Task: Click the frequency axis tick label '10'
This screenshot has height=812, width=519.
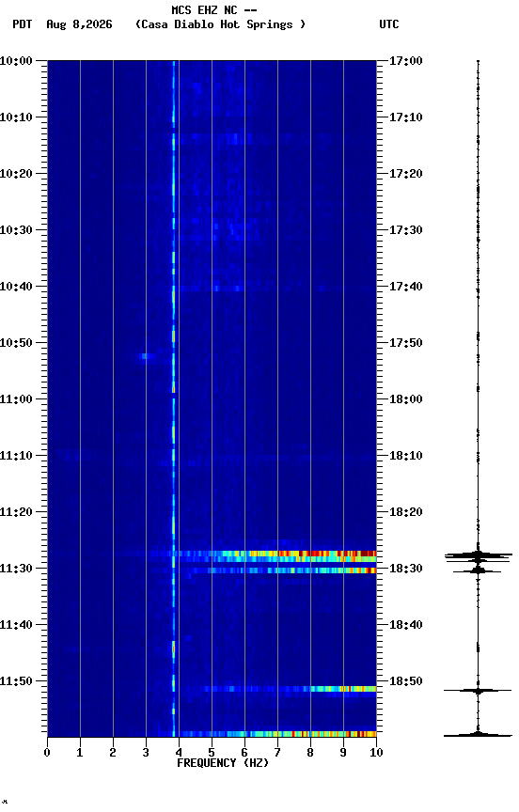Action: (x=376, y=753)
